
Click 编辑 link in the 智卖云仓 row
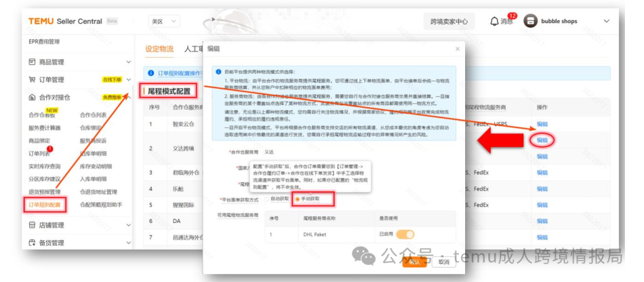[x=542, y=124]
